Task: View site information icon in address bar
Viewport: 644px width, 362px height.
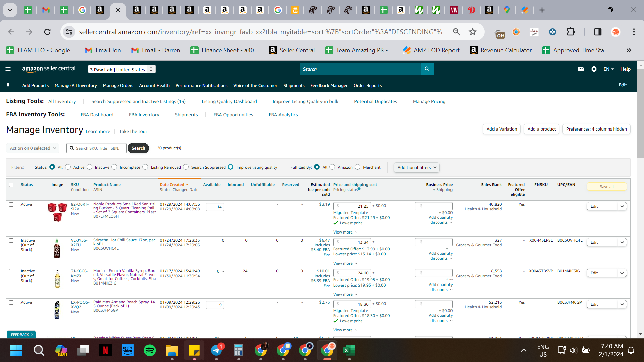Action: coord(69,32)
